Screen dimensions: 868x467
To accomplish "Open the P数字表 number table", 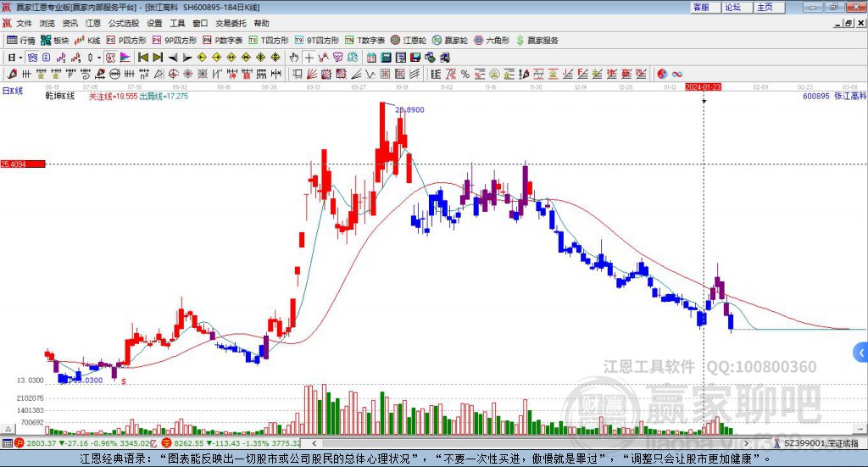I will [x=223, y=41].
